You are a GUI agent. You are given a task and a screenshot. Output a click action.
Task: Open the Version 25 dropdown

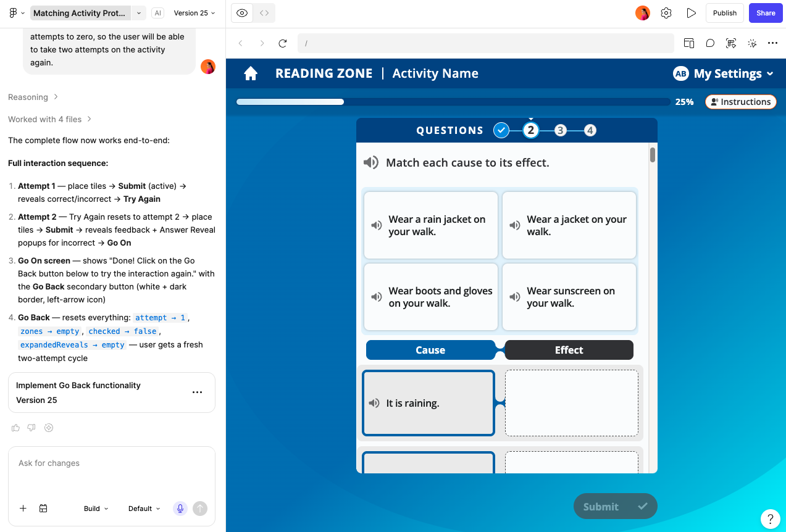(x=194, y=13)
